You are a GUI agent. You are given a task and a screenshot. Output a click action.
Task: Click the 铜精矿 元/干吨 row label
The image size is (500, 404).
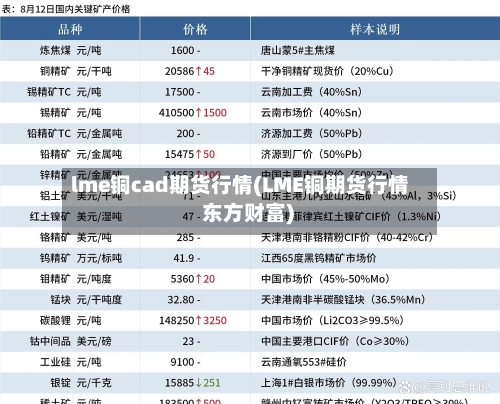tap(76, 71)
